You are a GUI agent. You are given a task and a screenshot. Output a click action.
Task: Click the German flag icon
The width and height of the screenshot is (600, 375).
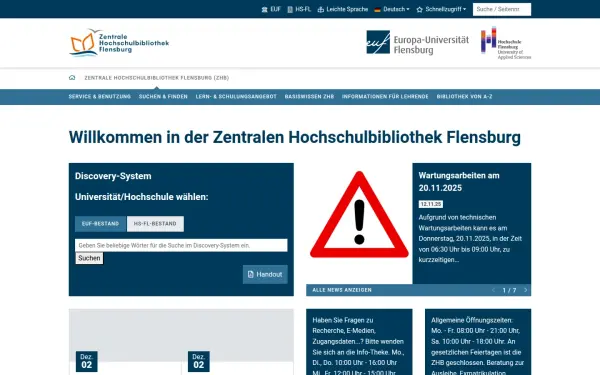tap(377, 10)
